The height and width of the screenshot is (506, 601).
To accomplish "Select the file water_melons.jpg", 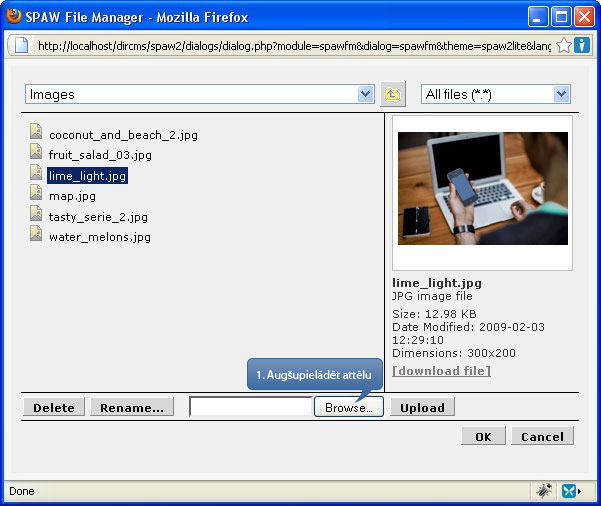I will [x=100, y=237].
